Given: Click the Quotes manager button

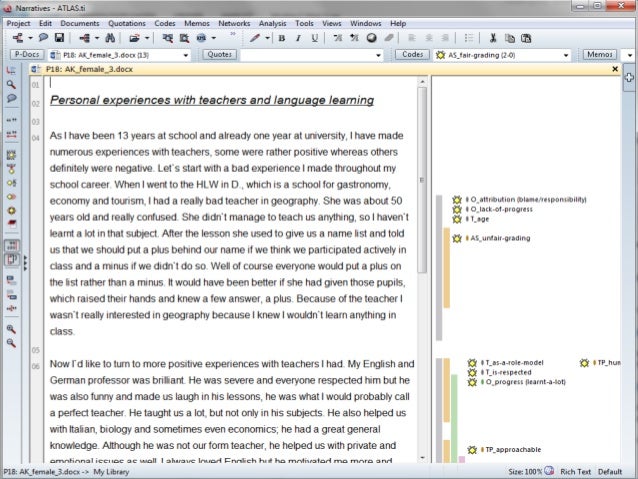Looking at the screenshot, I should (x=220, y=55).
